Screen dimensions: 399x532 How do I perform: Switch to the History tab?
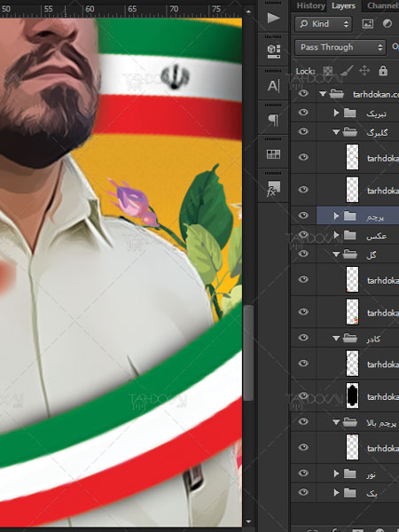310,5
